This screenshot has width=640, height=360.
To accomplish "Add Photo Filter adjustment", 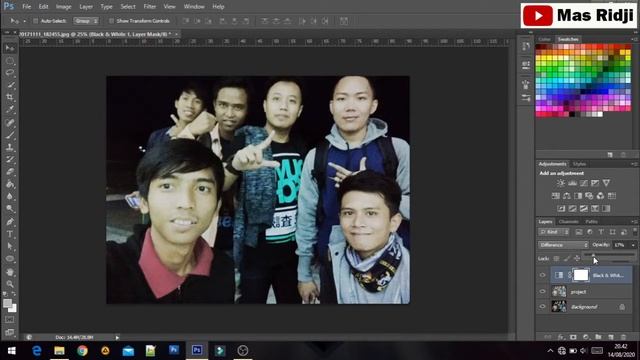I will click(589, 196).
